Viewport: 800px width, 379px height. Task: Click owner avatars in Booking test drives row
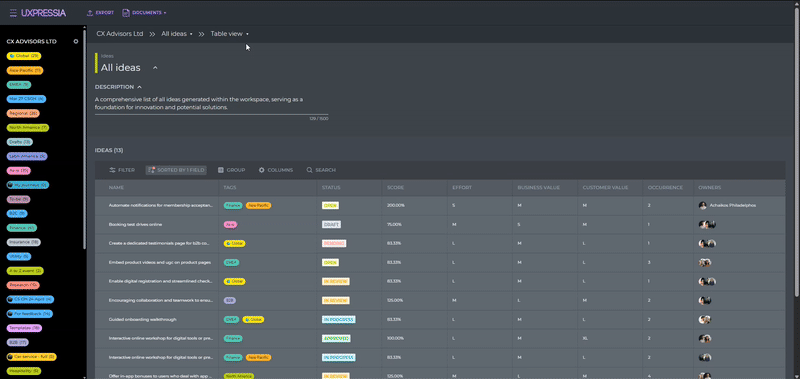click(x=707, y=224)
